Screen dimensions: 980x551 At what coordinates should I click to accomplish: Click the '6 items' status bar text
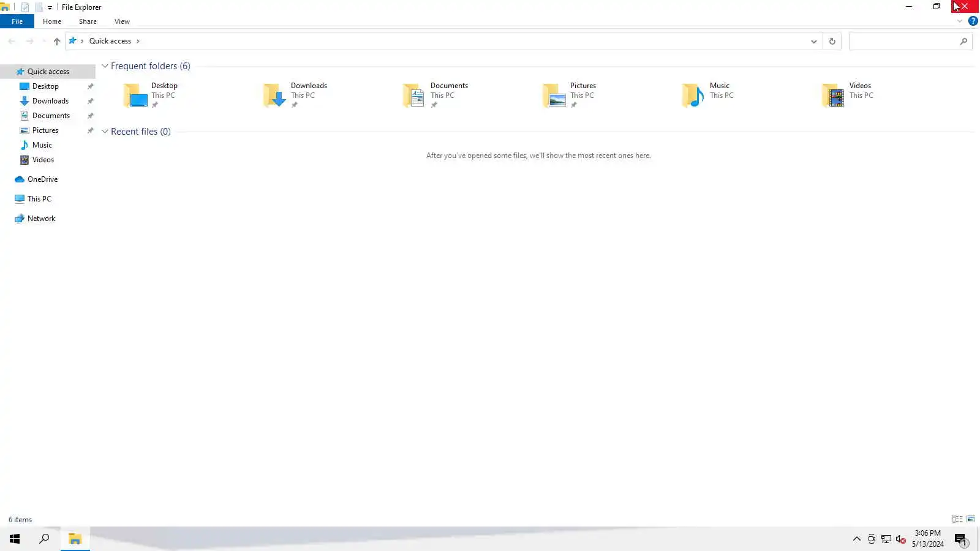20,520
